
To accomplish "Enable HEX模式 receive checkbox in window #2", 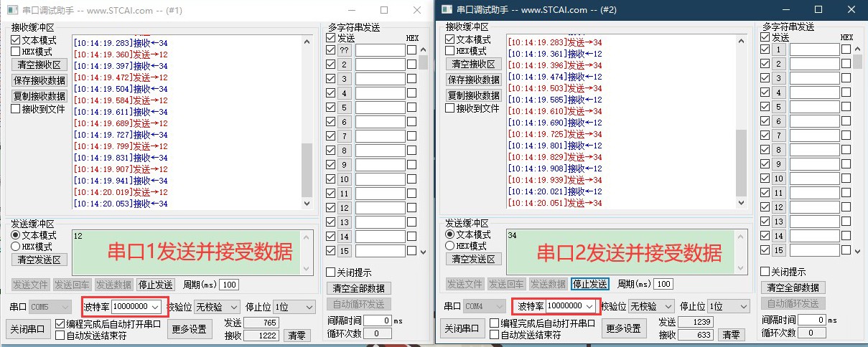I will (x=450, y=51).
